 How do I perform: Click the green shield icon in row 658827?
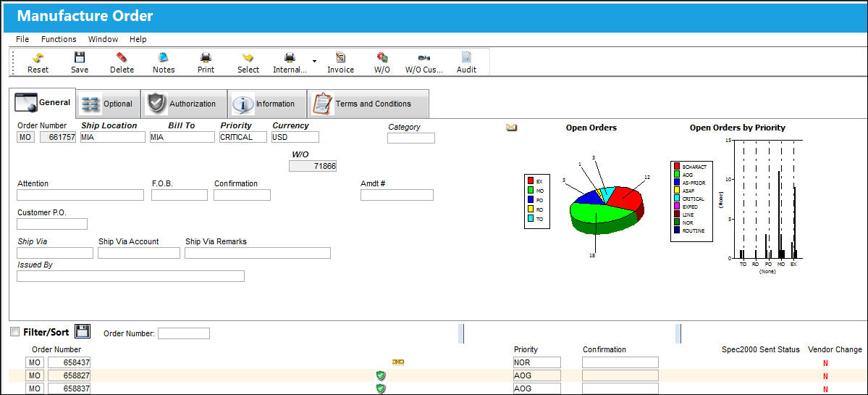click(x=380, y=375)
